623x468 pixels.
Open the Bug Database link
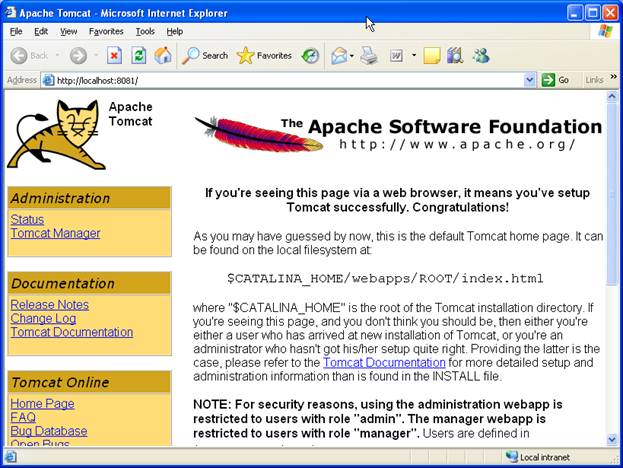coord(49,431)
